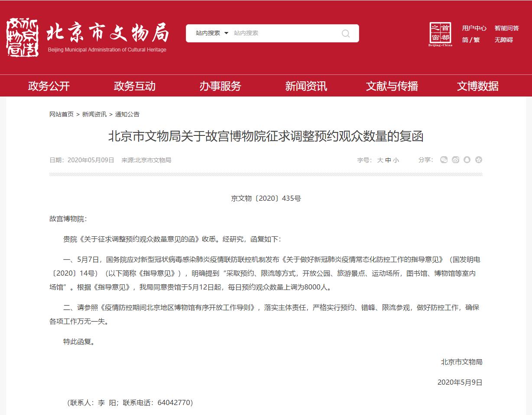Click breadcrumb 网站首页
The height and width of the screenshot is (415, 532).
coord(62,114)
